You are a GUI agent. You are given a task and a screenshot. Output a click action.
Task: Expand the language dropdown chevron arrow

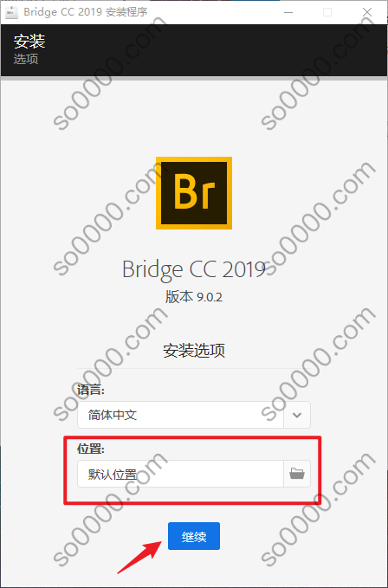pyautogui.click(x=297, y=415)
